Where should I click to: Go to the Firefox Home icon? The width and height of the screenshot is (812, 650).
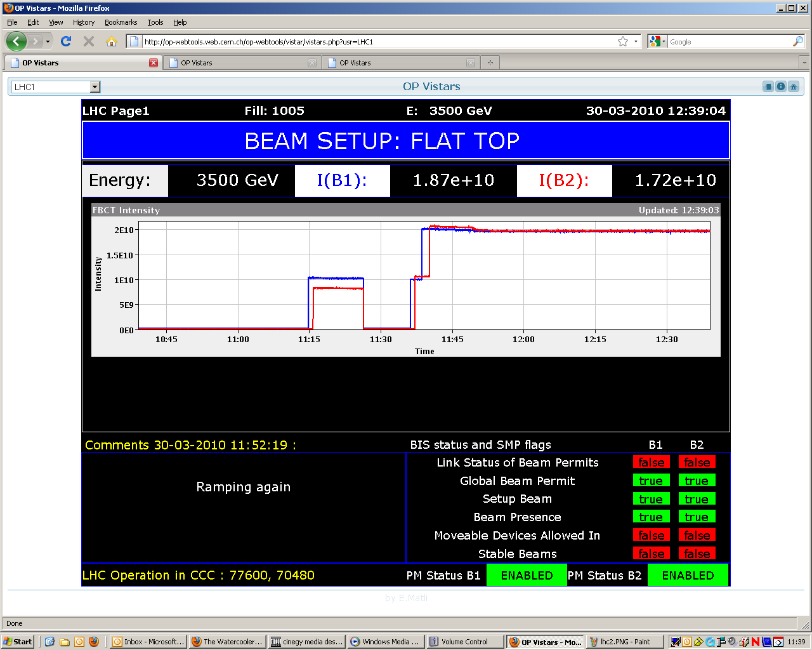click(x=112, y=42)
